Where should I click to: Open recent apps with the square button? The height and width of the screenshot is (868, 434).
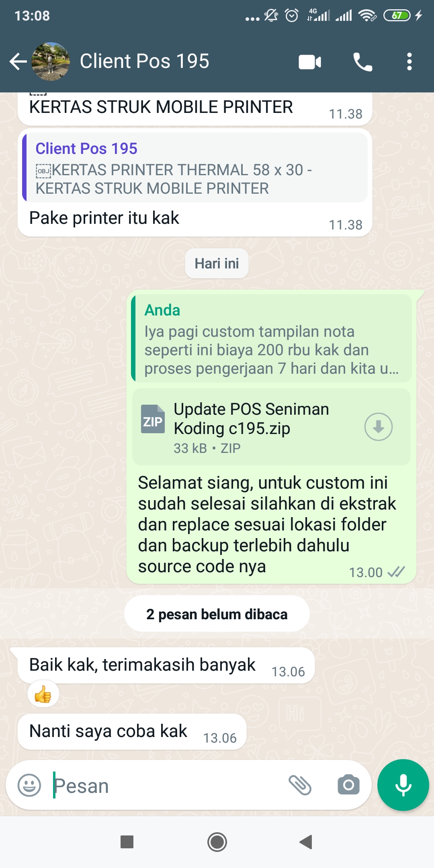[127, 842]
